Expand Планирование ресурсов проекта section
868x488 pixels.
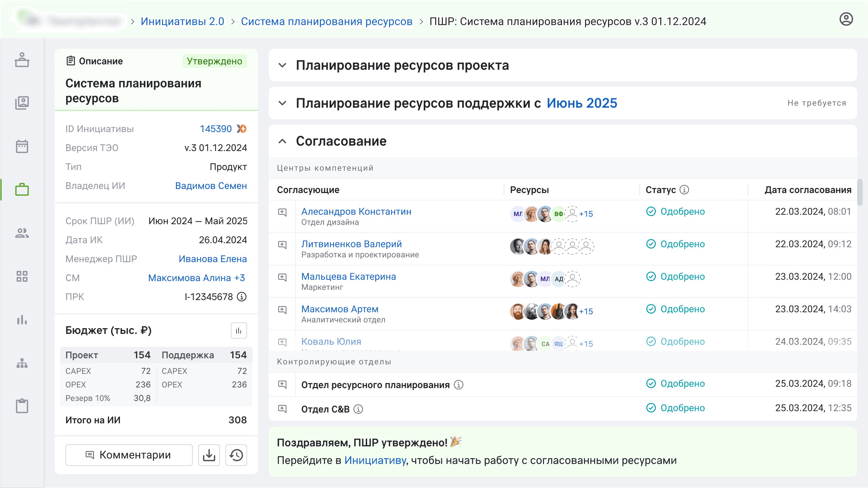(282, 65)
